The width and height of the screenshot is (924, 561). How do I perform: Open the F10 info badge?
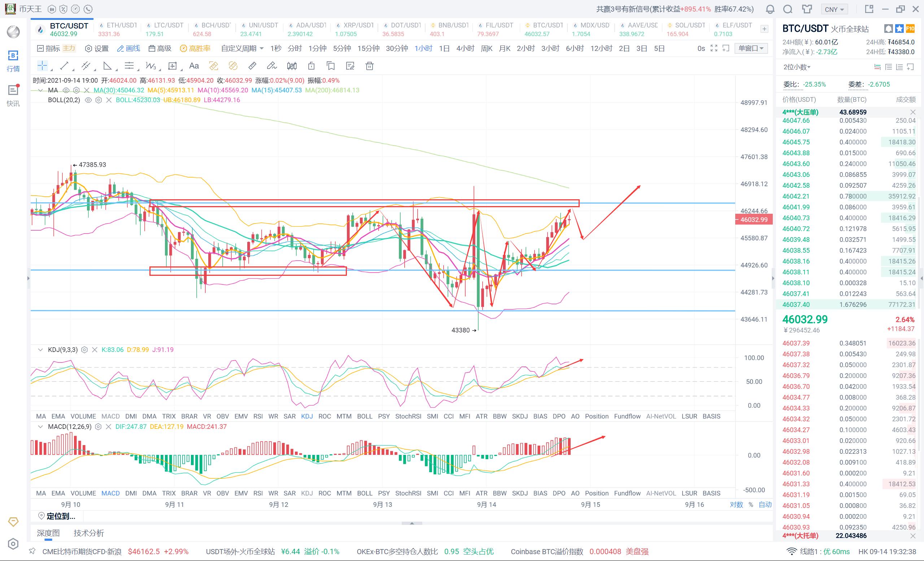pos(910,29)
